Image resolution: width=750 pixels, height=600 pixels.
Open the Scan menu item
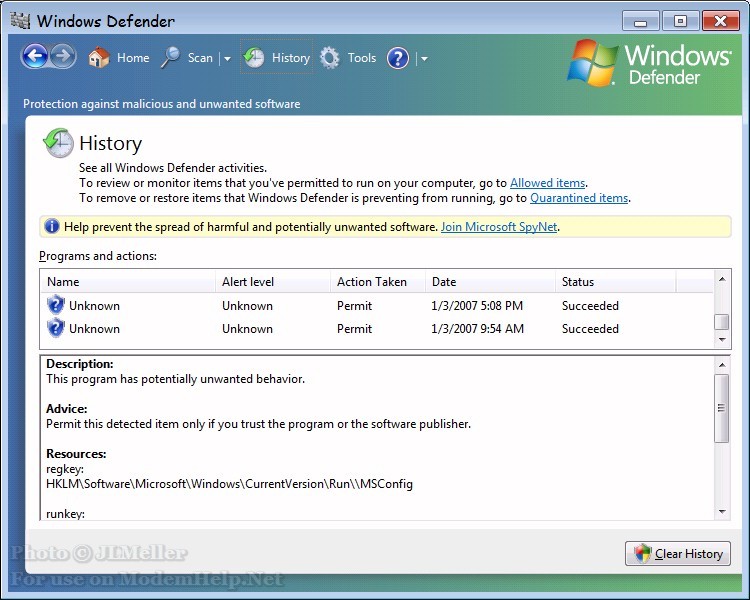[200, 58]
